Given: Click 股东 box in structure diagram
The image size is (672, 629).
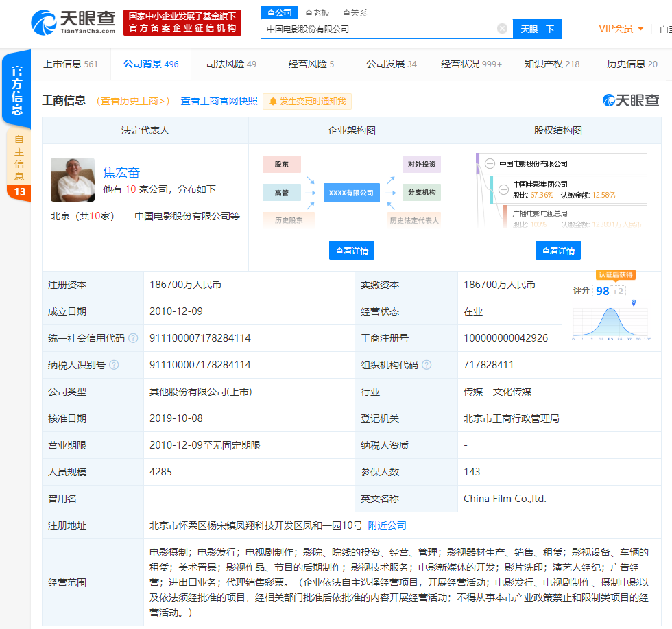Looking at the screenshot, I should pos(282,164).
